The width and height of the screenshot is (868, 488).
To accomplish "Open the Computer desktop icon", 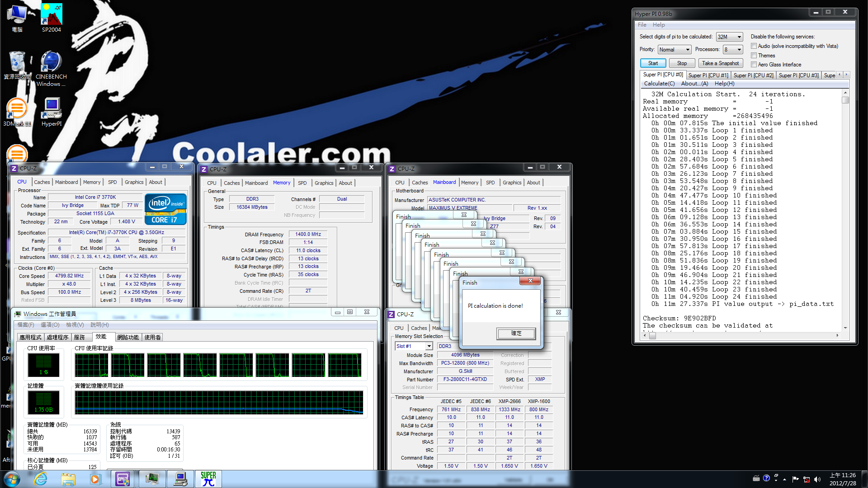I will [x=17, y=18].
